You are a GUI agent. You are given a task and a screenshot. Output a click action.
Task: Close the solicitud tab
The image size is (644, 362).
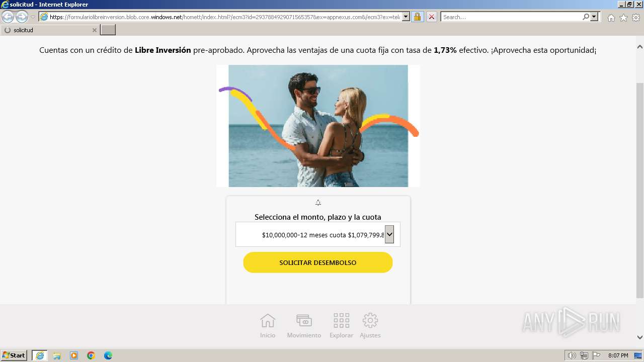pyautogui.click(x=94, y=30)
